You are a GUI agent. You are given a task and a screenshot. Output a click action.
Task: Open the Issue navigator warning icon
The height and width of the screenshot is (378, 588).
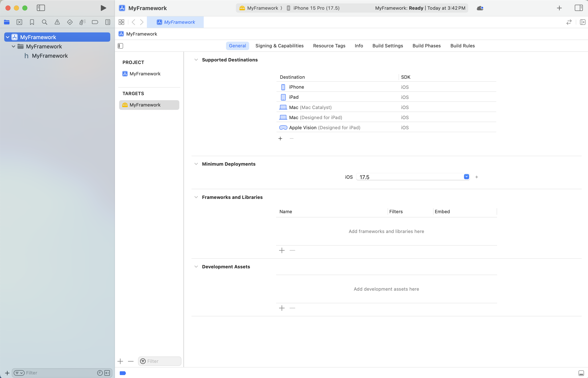click(x=57, y=22)
